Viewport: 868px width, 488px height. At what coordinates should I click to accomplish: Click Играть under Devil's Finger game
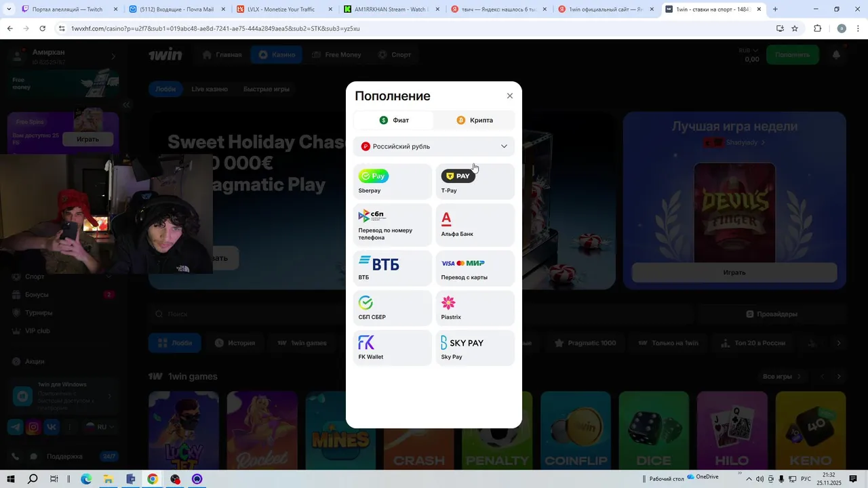click(734, 272)
